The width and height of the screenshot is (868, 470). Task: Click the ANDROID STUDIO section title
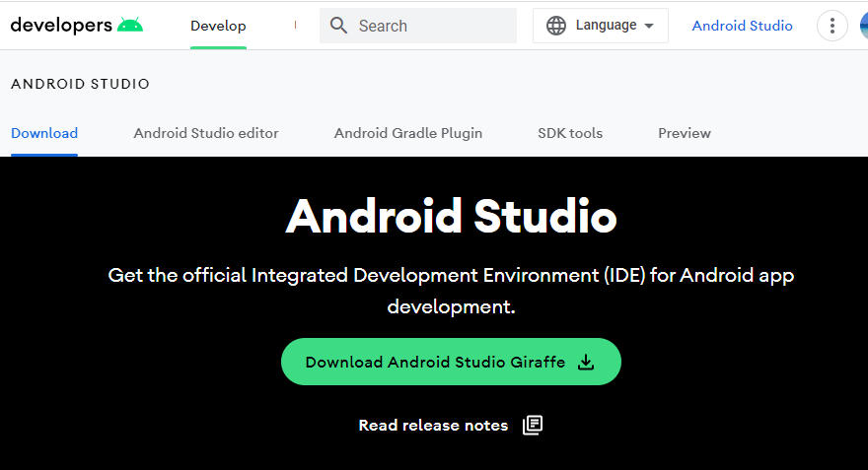pyautogui.click(x=80, y=84)
